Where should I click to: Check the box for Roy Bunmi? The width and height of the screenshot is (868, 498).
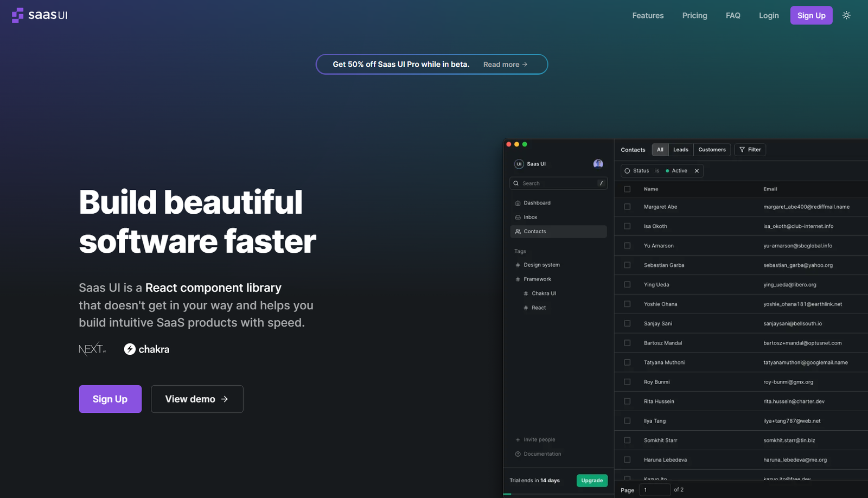(627, 382)
